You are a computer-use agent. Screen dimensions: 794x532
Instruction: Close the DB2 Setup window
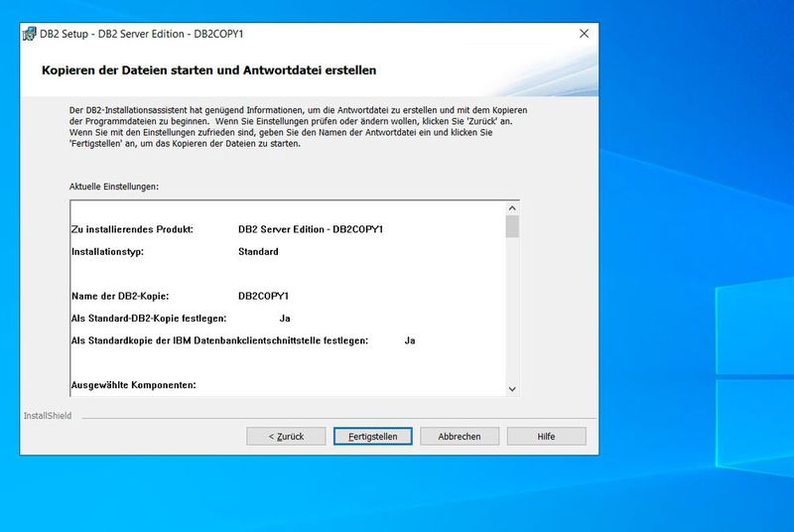(584, 34)
